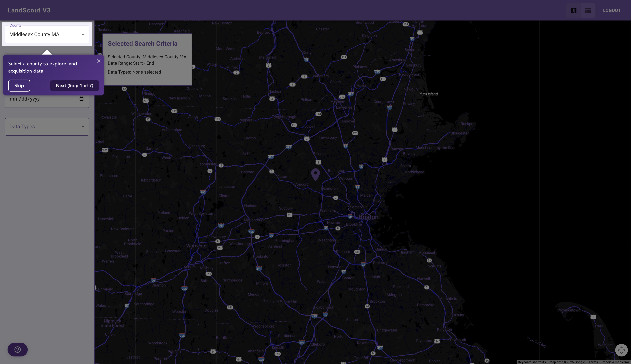Switch to list view icon
The width and height of the screenshot is (631, 364).
click(x=588, y=10)
